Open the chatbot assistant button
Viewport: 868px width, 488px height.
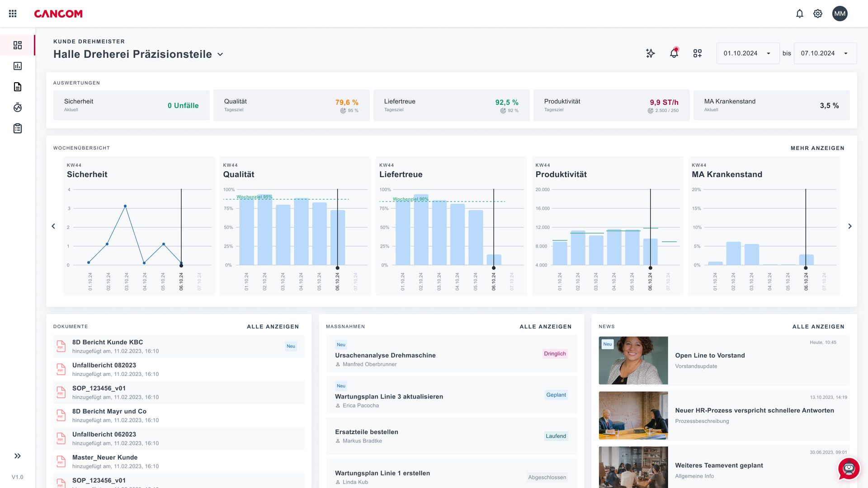(x=849, y=469)
